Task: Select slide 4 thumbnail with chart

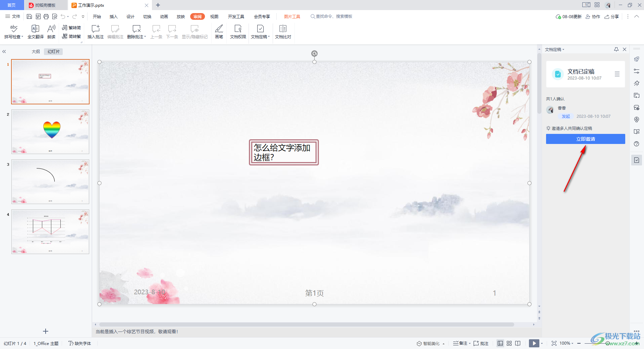Action: point(50,232)
